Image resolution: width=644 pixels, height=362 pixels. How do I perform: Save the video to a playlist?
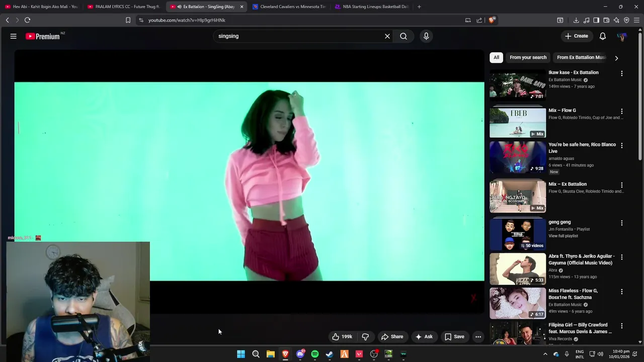click(x=454, y=337)
